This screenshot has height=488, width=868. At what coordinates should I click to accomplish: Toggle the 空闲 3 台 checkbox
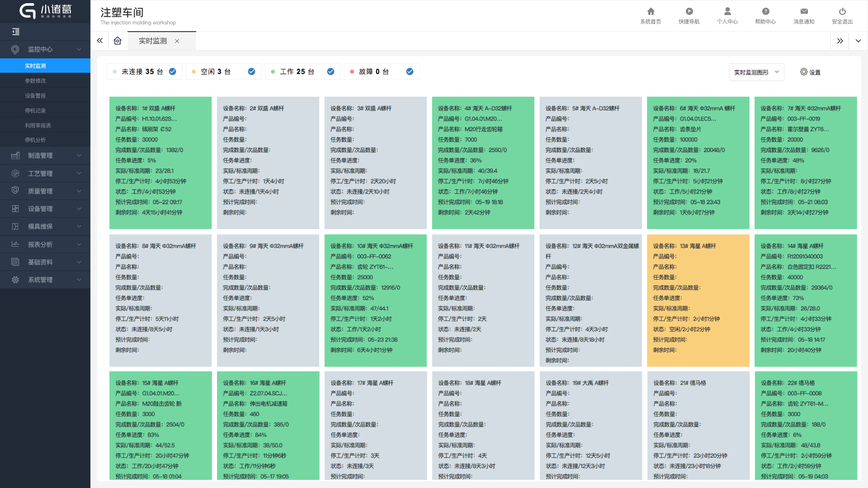tap(251, 71)
